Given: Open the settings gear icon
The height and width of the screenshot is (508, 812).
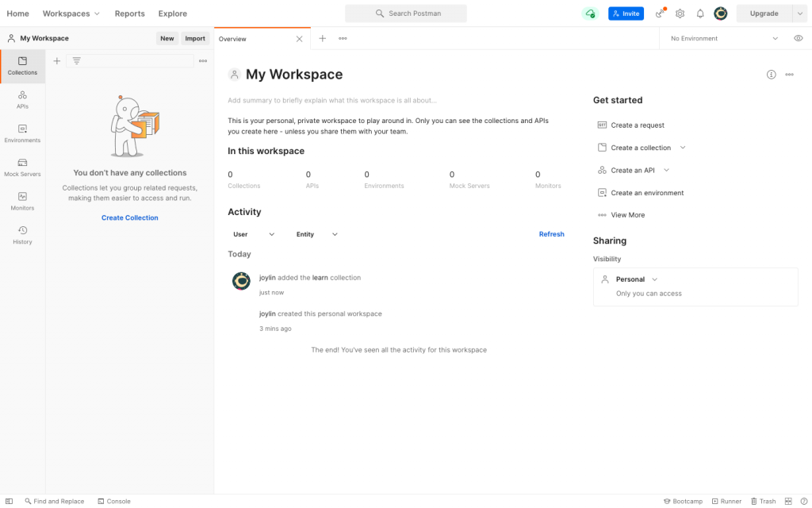Looking at the screenshot, I should 680,13.
